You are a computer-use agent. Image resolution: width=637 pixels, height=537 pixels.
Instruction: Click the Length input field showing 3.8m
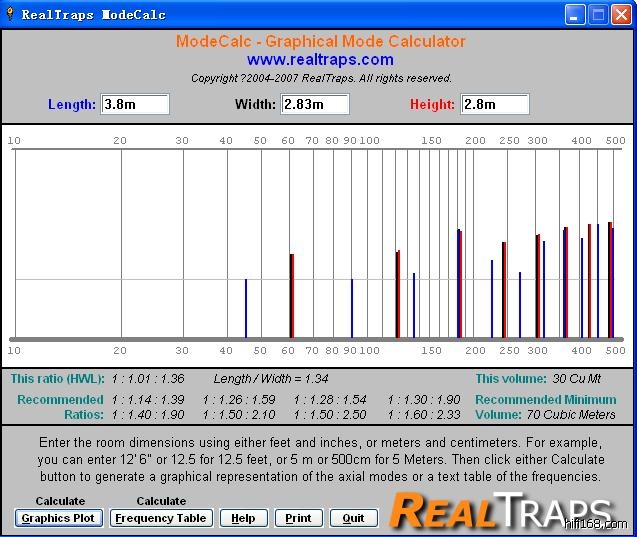pyautogui.click(x=135, y=104)
